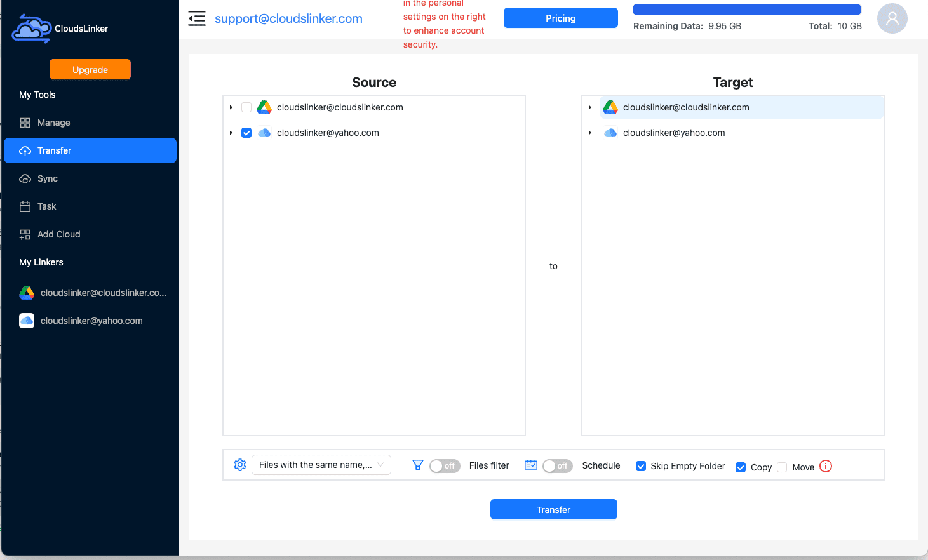
Task: Click the orange Upgrade button
Action: (x=90, y=69)
